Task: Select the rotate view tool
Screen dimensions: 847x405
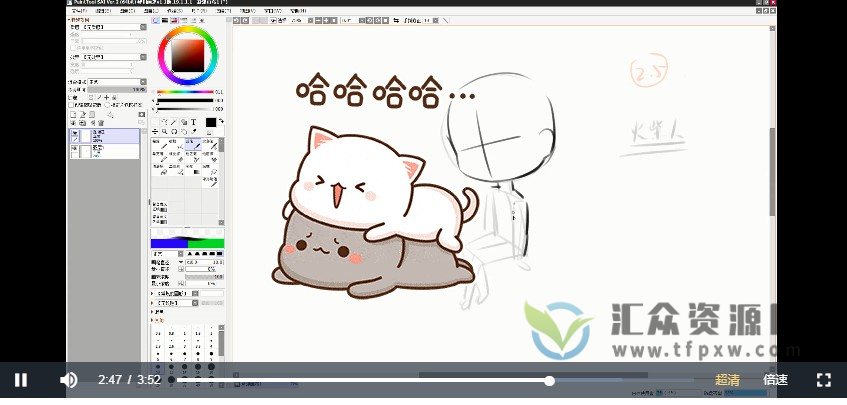Action: click(174, 132)
